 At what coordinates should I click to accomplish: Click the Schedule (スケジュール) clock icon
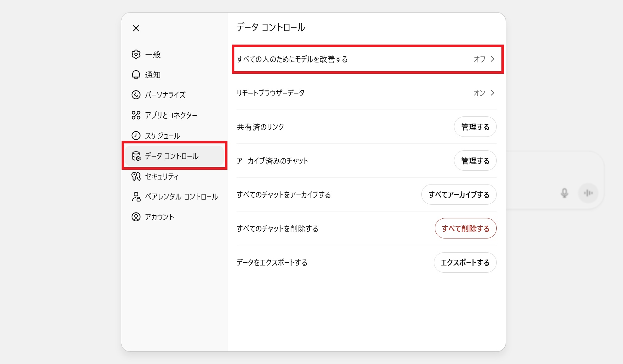click(x=136, y=136)
